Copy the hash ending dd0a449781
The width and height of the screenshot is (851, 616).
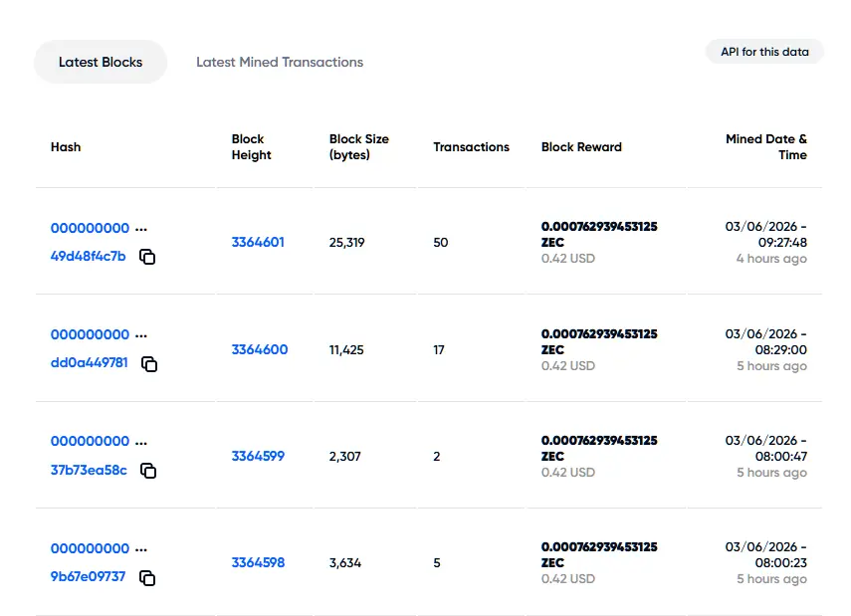click(x=149, y=364)
